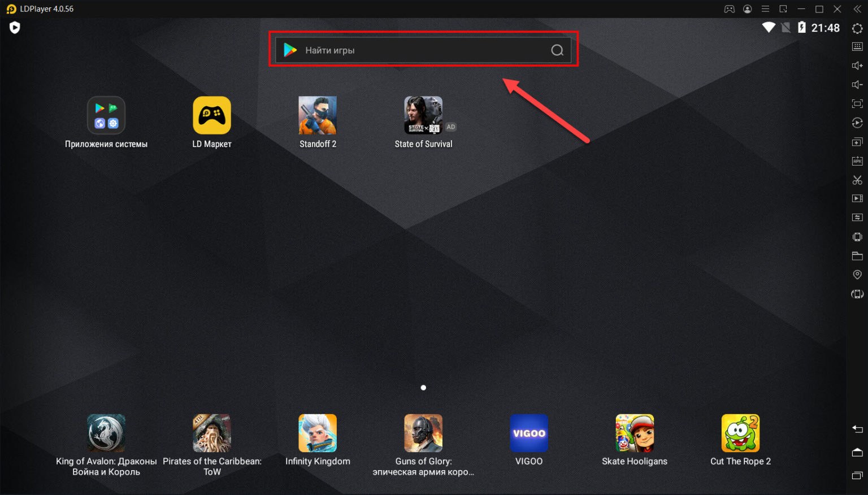Screen dimensions: 868x495
Task: Click Android back arrow in sidebar
Action: pos(857,429)
